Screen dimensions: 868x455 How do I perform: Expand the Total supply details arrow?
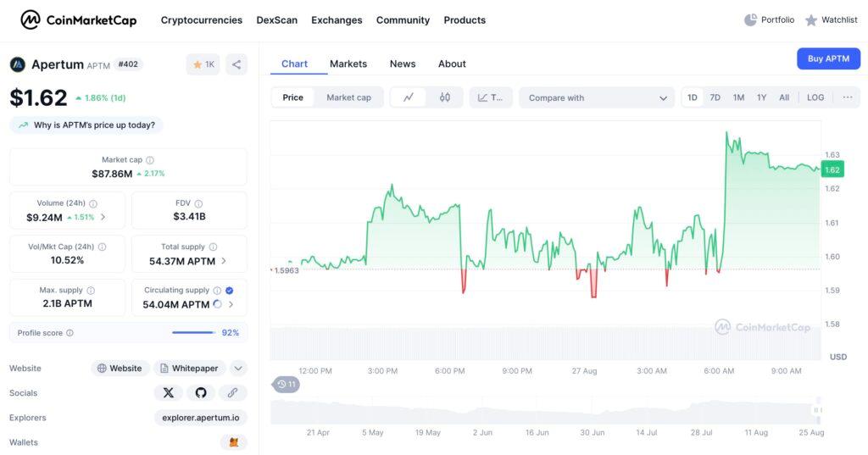[x=224, y=261]
